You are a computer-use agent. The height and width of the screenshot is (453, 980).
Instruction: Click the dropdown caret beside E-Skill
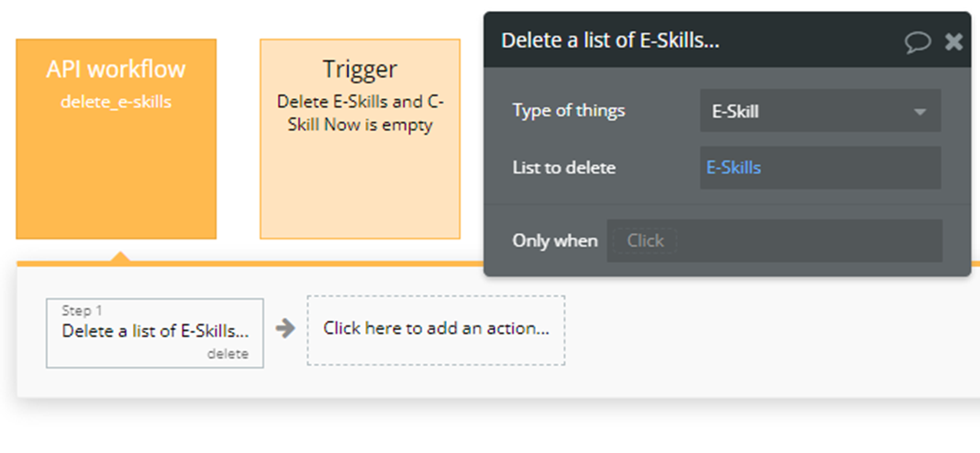919,112
